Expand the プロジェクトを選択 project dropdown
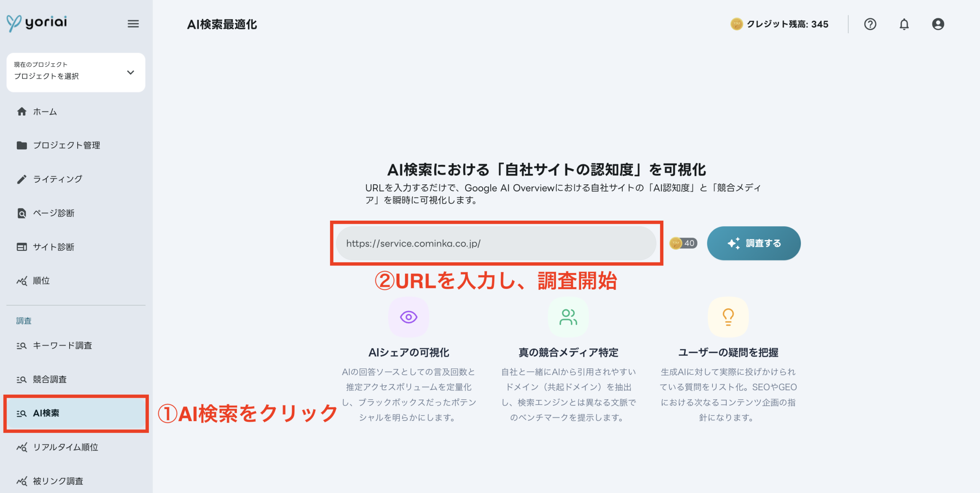 (x=76, y=72)
